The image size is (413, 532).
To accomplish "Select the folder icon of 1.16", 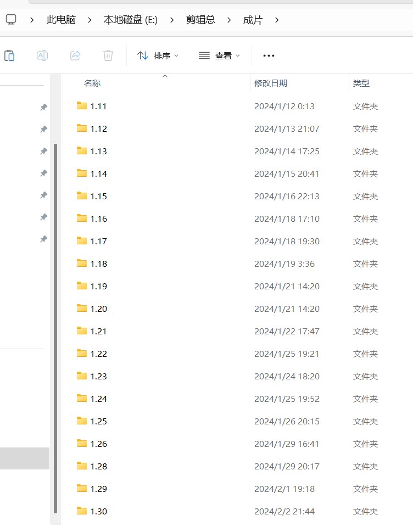I will 81,218.
